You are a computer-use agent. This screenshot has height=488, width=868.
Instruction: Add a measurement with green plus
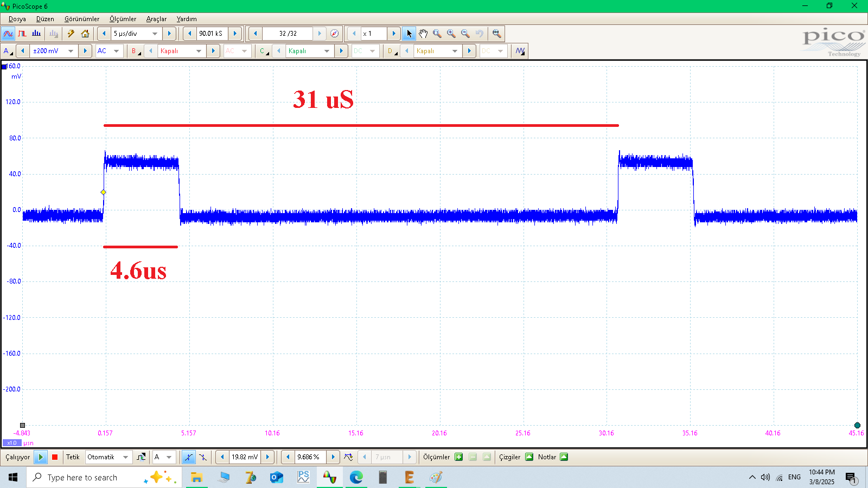pos(458,457)
